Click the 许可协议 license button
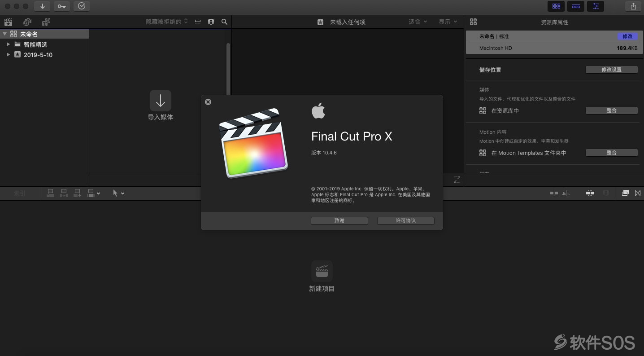This screenshot has height=356, width=644. click(406, 221)
